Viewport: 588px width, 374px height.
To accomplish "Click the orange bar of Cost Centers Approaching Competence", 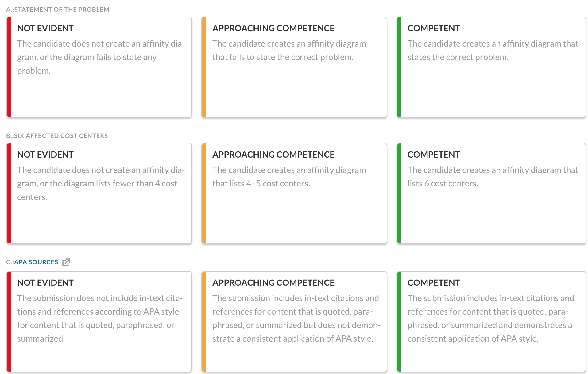I will 204,193.
